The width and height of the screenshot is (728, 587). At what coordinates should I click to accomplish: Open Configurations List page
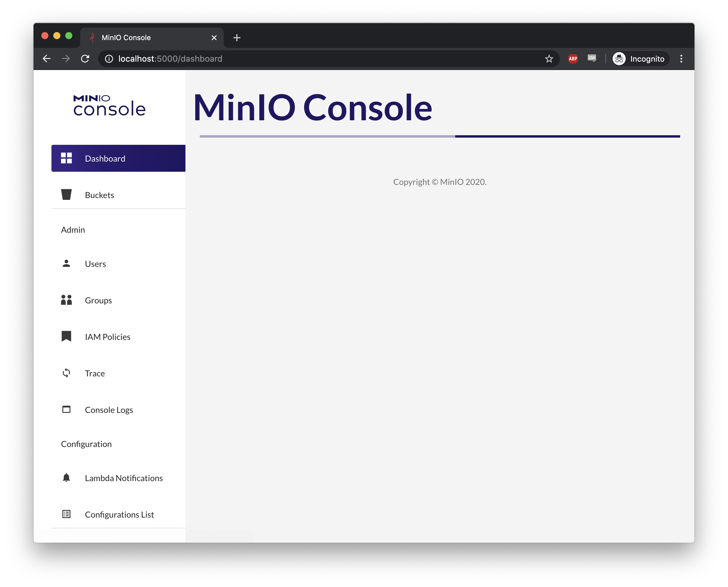pos(118,514)
